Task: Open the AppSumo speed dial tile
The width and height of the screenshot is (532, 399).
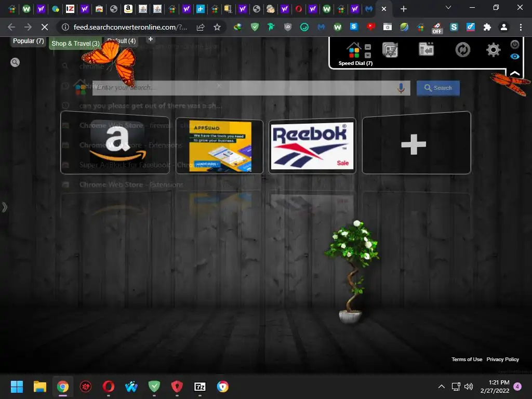Action: click(220, 146)
